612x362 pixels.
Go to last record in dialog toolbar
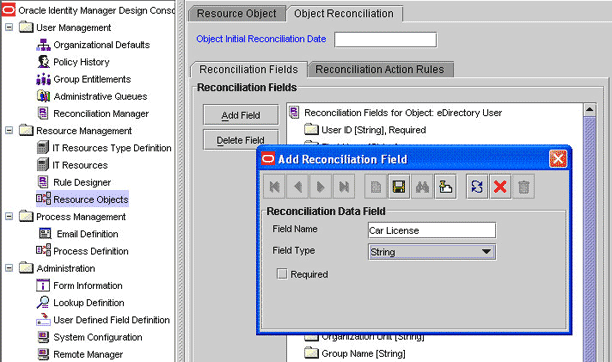pos(344,187)
